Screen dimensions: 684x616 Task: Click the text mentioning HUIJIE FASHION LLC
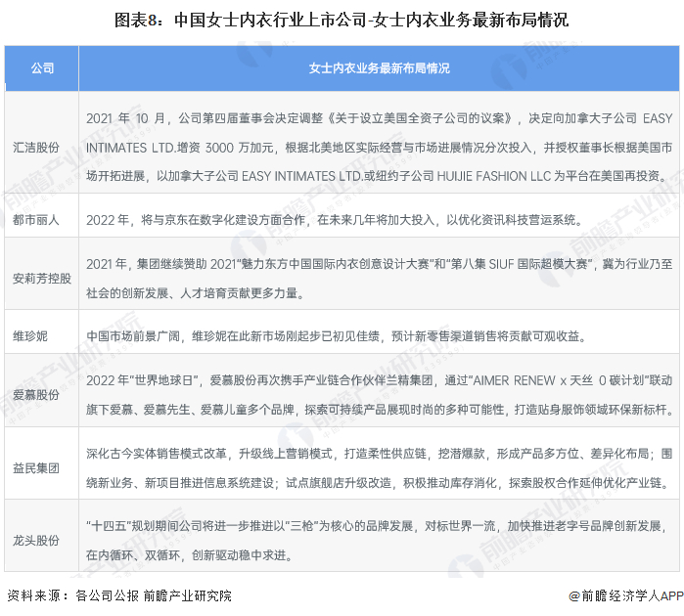point(378,176)
